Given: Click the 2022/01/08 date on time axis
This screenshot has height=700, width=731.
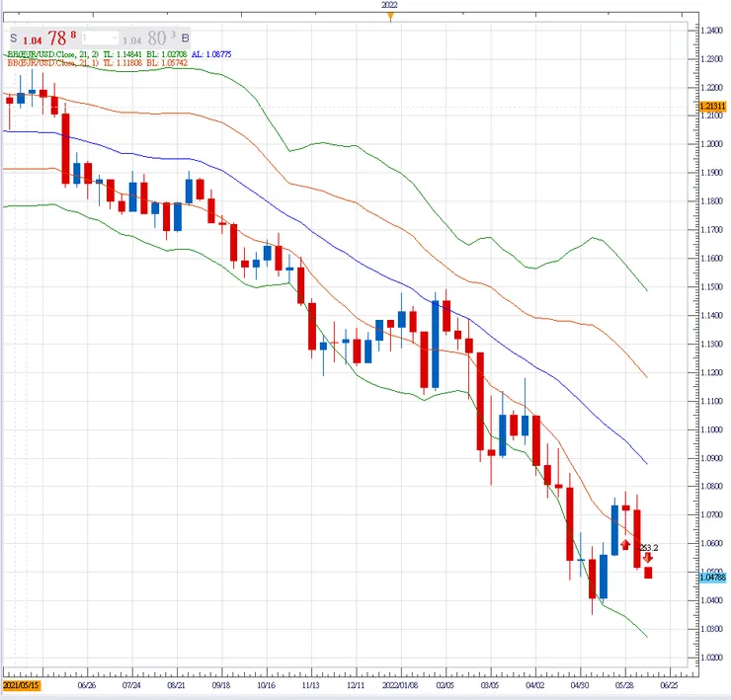Looking at the screenshot, I should point(400,685).
